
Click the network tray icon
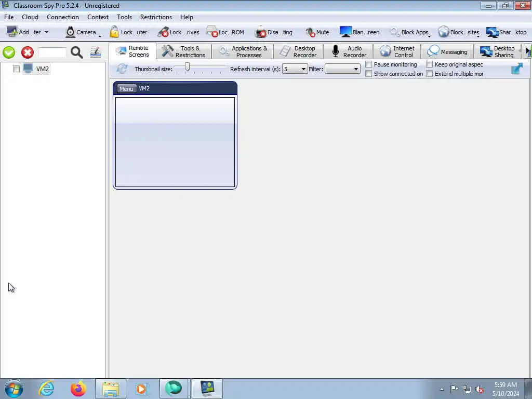[x=467, y=390]
